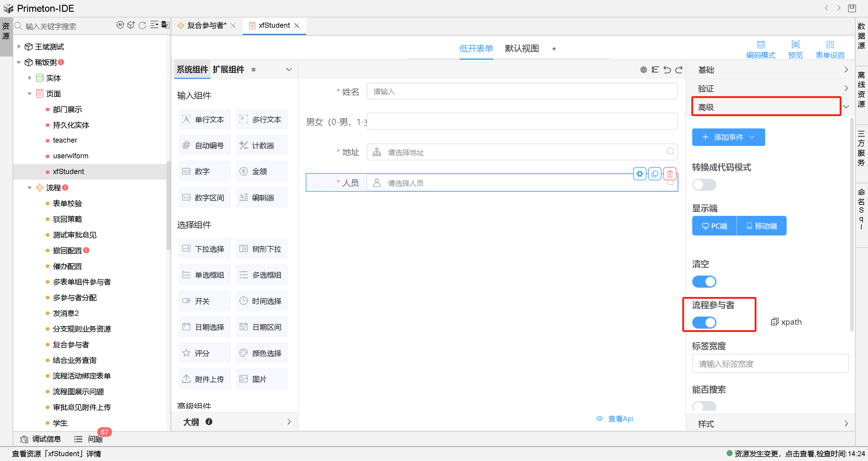Click the 标签宽度 input field
The width and height of the screenshot is (868, 461).
(770, 364)
